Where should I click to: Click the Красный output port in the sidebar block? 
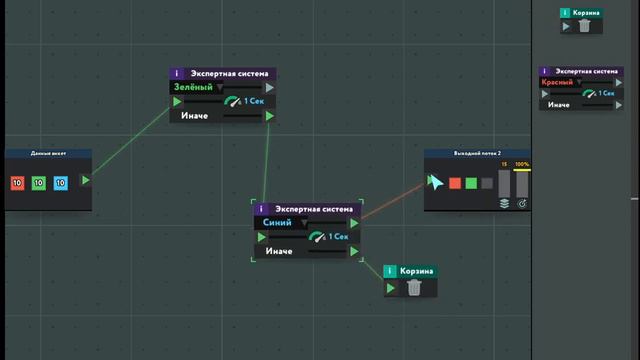click(x=619, y=82)
